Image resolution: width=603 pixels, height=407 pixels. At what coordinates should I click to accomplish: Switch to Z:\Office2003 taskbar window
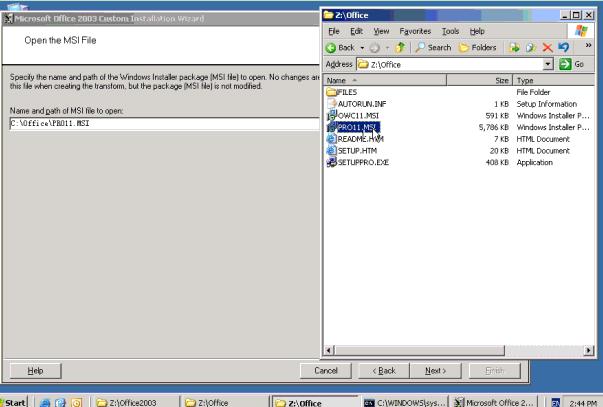(x=135, y=402)
